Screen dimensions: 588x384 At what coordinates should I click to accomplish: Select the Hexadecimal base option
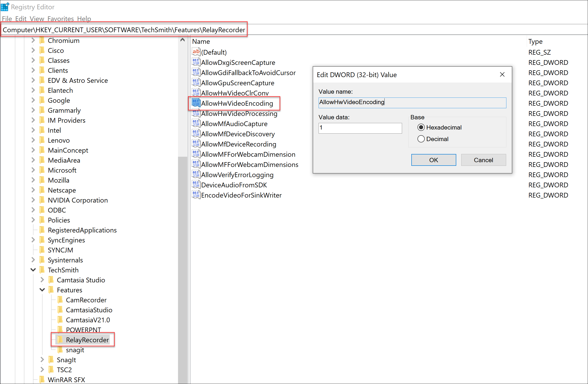point(421,127)
